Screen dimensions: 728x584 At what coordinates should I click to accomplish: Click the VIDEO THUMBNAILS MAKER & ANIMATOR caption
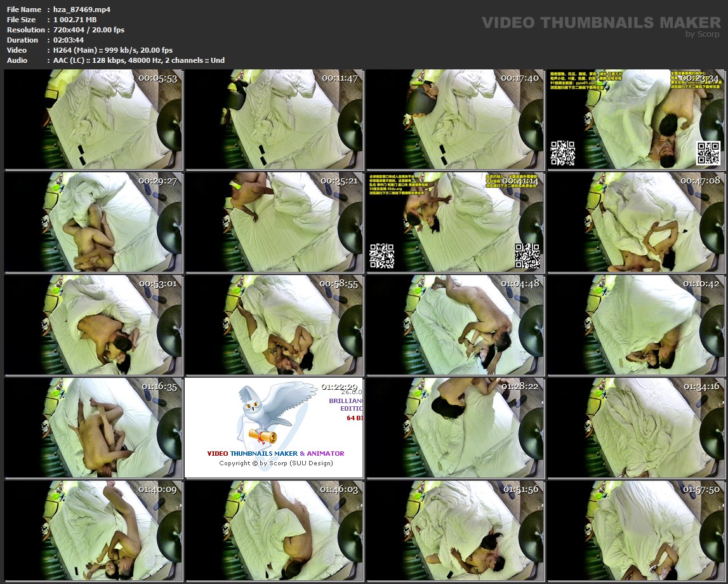coord(275,453)
